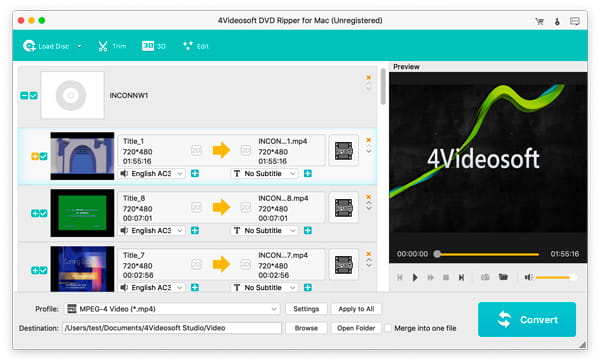Take a snapshot of the preview

tap(485, 277)
